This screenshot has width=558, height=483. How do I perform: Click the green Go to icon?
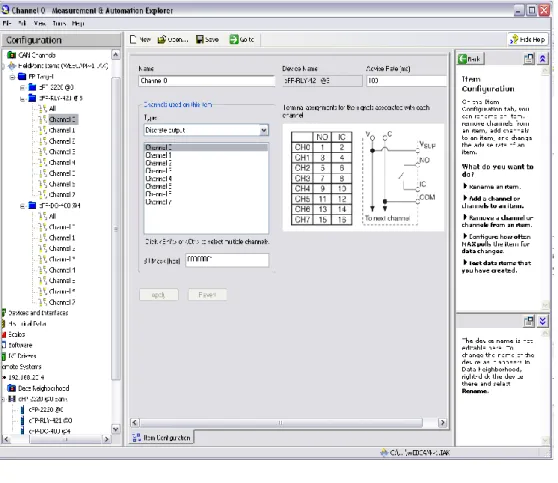tap(234, 40)
